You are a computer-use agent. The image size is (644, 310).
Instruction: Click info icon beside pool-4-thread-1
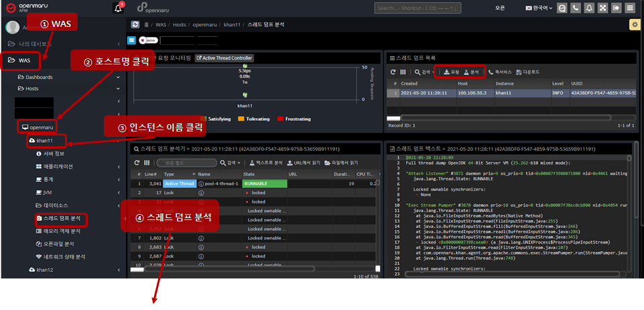pos(202,183)
